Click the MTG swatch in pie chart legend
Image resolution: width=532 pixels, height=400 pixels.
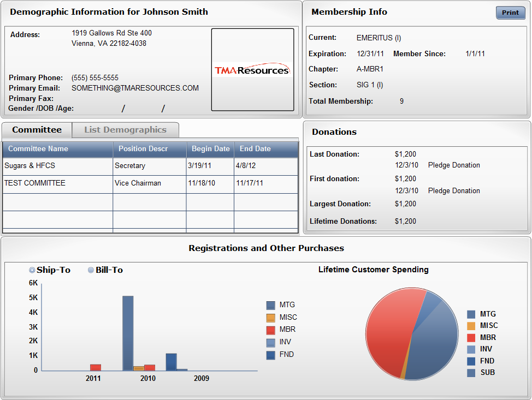[x=471, y=314]
